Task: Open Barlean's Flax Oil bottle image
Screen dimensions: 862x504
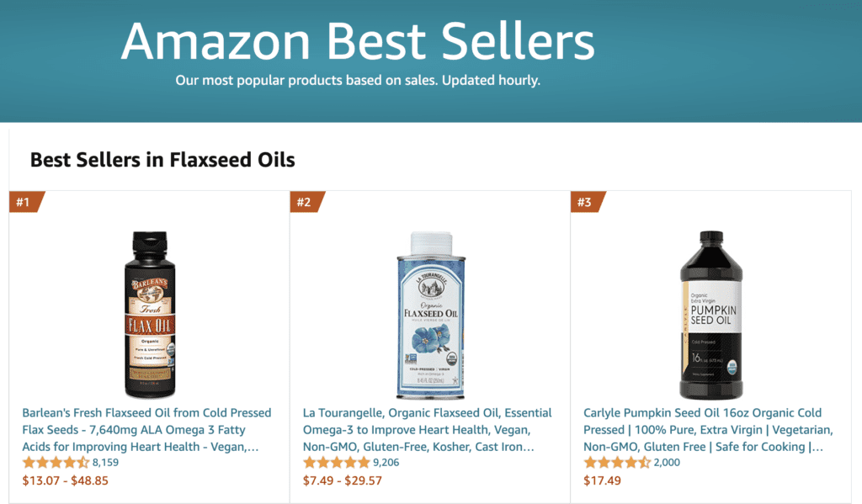Action: (151, 314)
